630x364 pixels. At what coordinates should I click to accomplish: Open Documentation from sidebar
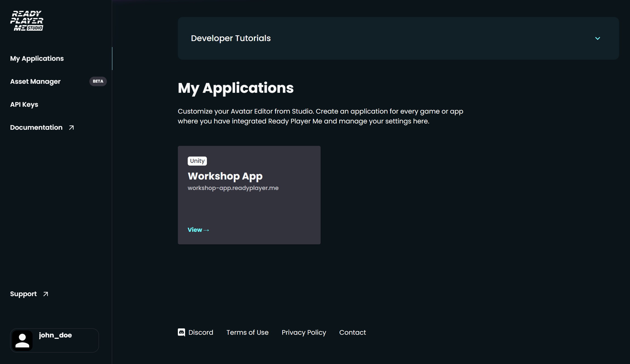[36, 128]
